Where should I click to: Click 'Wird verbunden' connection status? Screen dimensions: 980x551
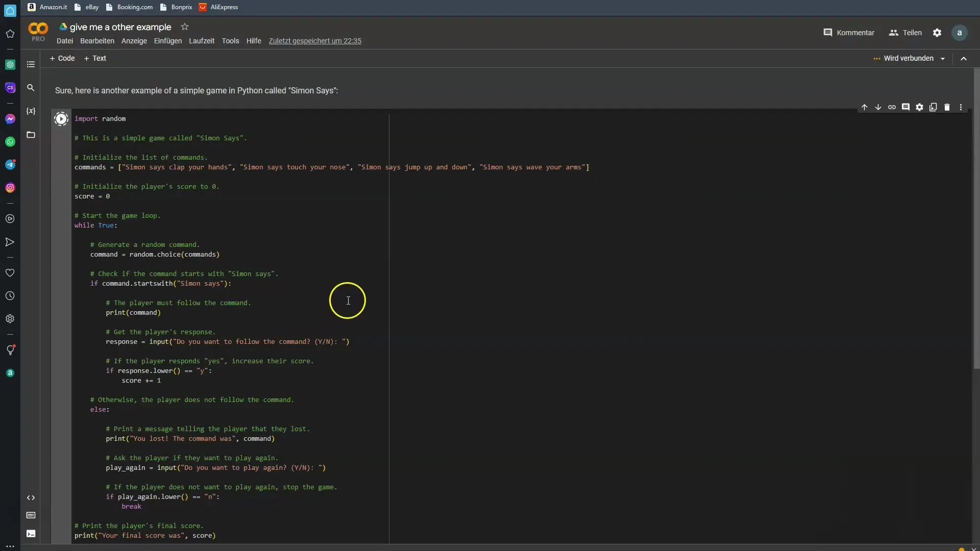click(903, 58)
